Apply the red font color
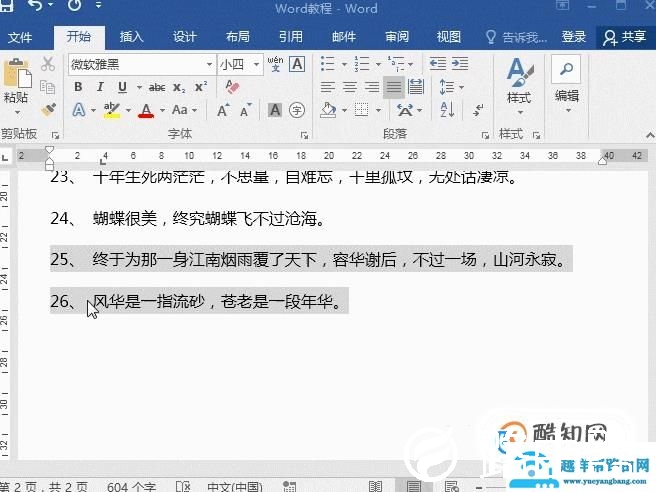 (146, 110)
